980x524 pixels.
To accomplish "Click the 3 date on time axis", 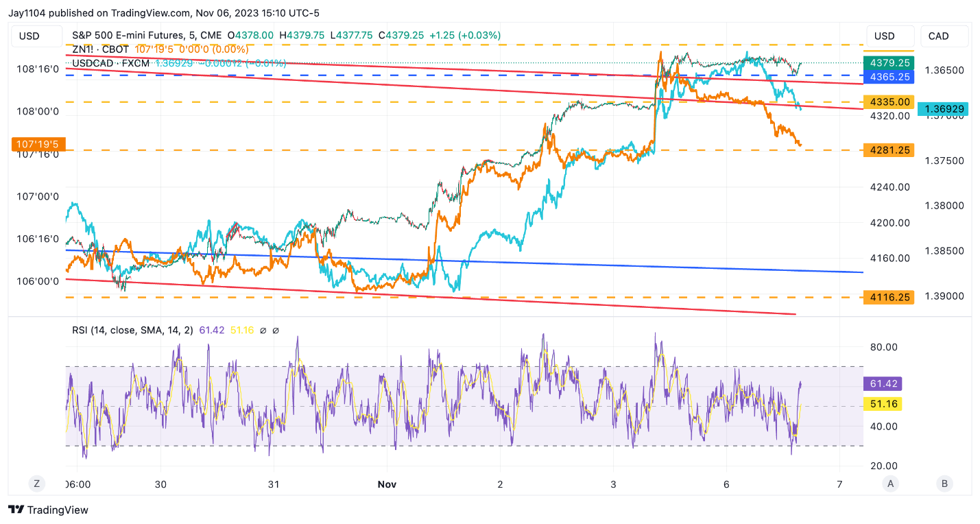I will tap(613, 484).
